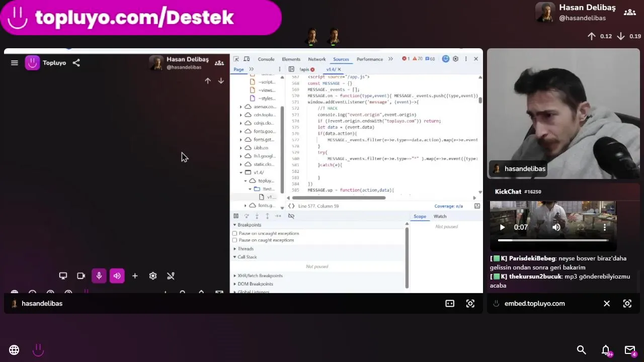
Task: Switch to the Elements tab
Action: [291, 59]
